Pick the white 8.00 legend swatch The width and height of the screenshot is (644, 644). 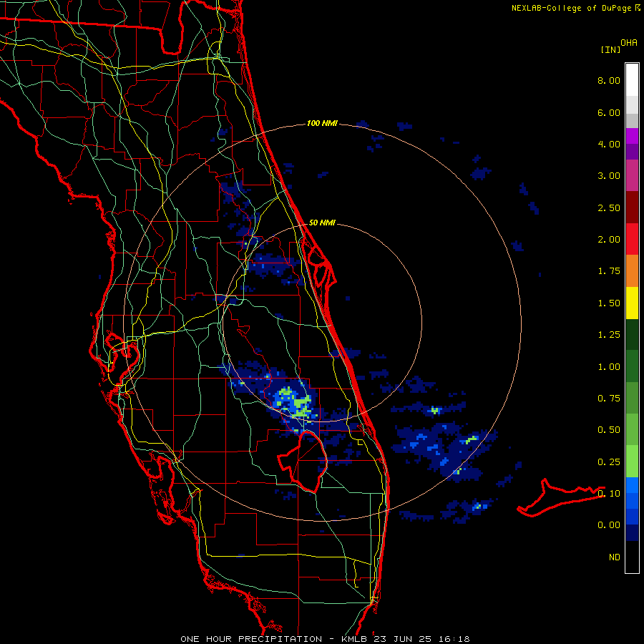[x=632, y=80]
